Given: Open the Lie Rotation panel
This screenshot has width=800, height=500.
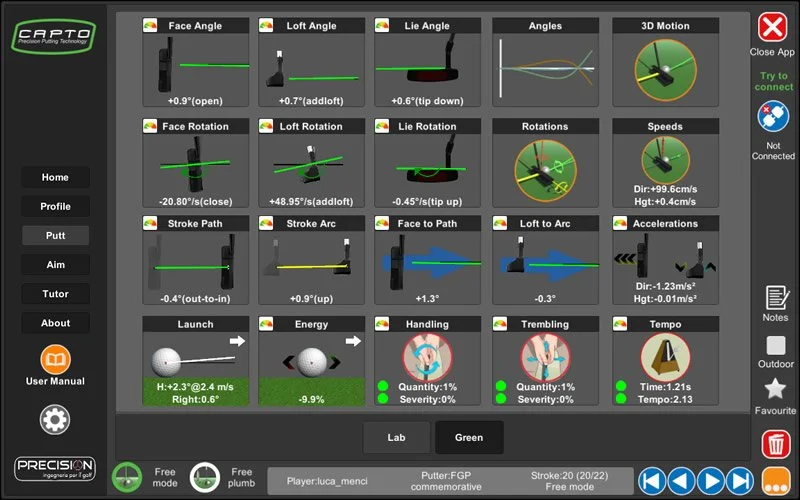Looking at the screenshot, I should (427, 163).
